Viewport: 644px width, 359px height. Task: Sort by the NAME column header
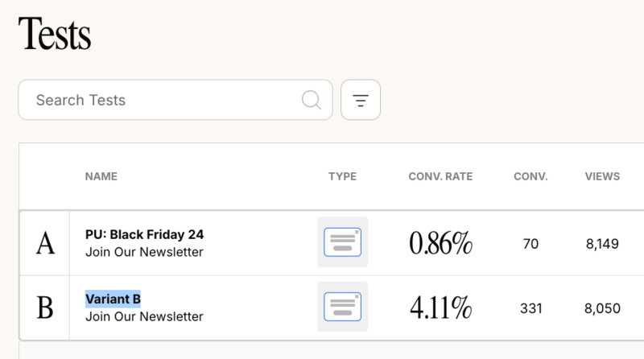(x=101, y=176)
